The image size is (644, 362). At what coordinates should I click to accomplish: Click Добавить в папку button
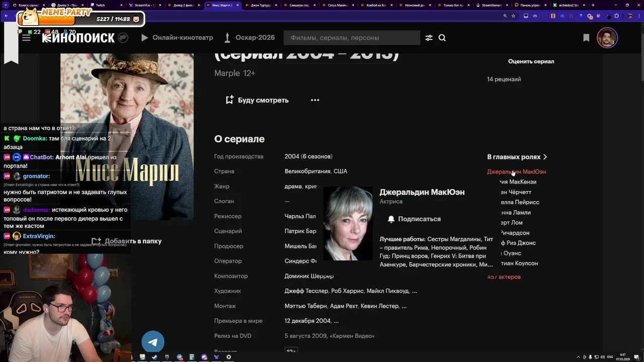click(127, 241)
